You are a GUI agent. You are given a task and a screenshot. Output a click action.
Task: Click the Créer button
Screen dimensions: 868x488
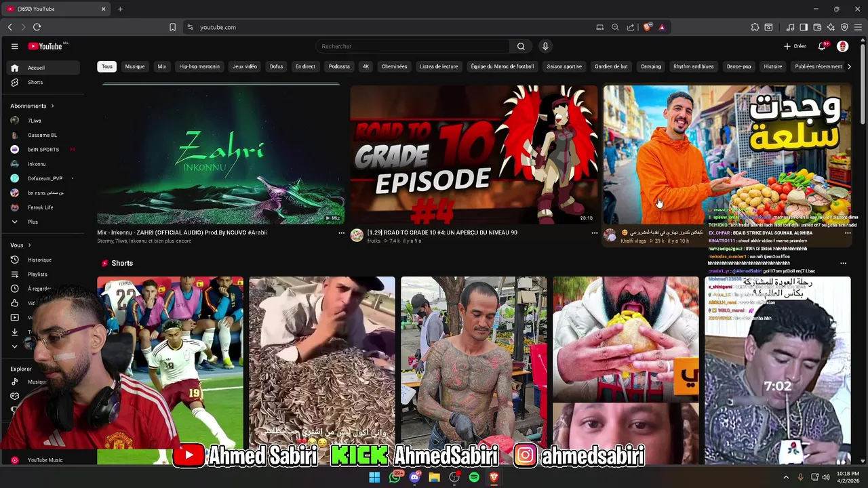[795, 46]
